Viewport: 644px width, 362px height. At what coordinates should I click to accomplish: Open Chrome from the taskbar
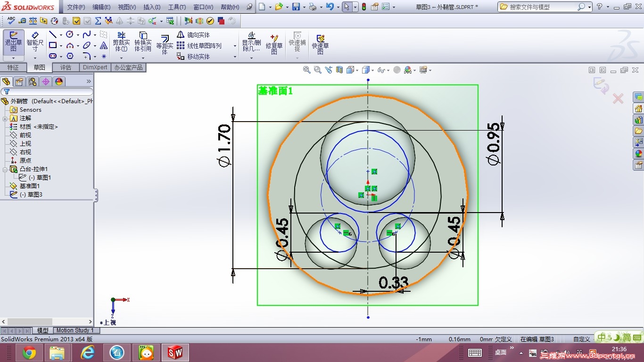[29, 352]
